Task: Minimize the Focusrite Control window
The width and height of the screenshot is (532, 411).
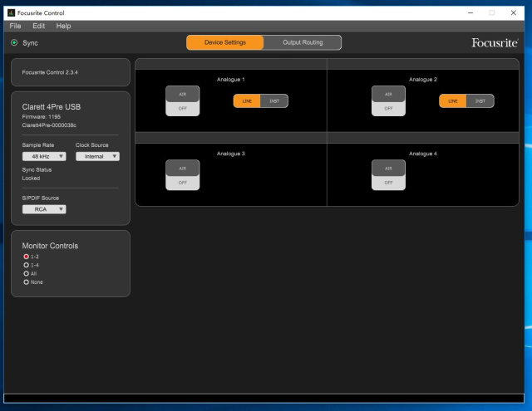Action: (x=470, y=13)
